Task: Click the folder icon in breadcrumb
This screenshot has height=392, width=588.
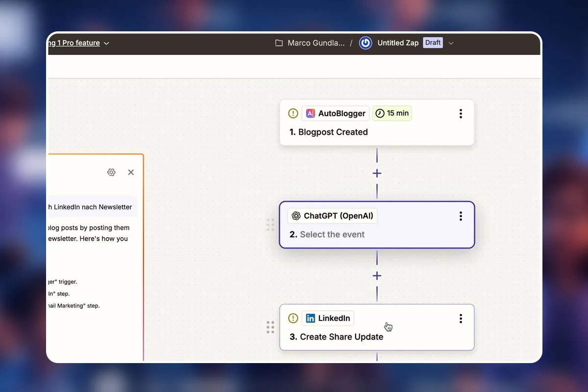Action: (279, 43)
